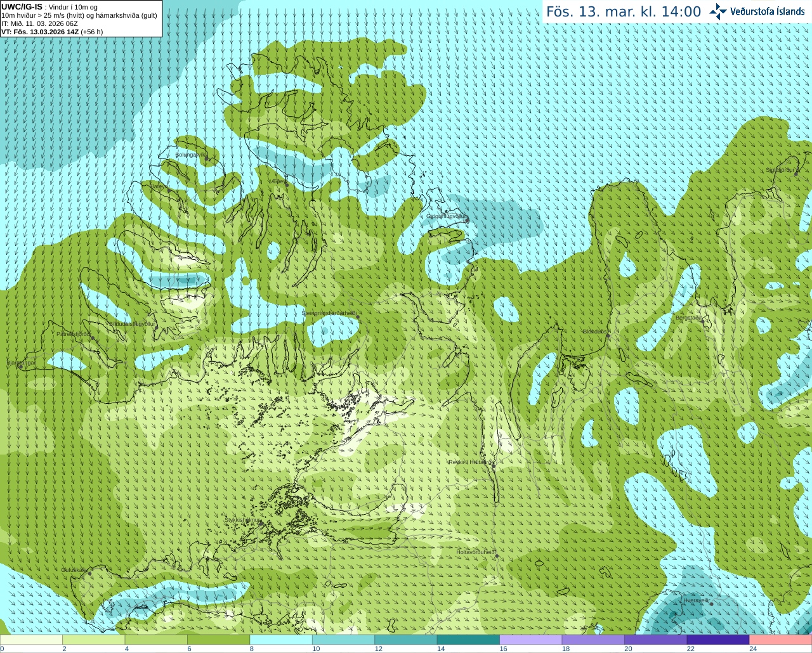812x653 pixels.
Task: Click the Patreksfjörður place label
Action: pyautogui.click(x=74, y=333)
